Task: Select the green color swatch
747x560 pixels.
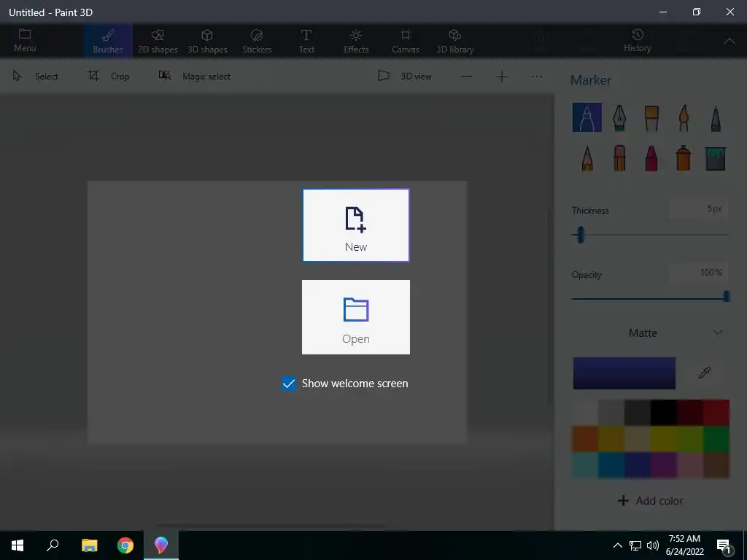Action: (716, 438)
